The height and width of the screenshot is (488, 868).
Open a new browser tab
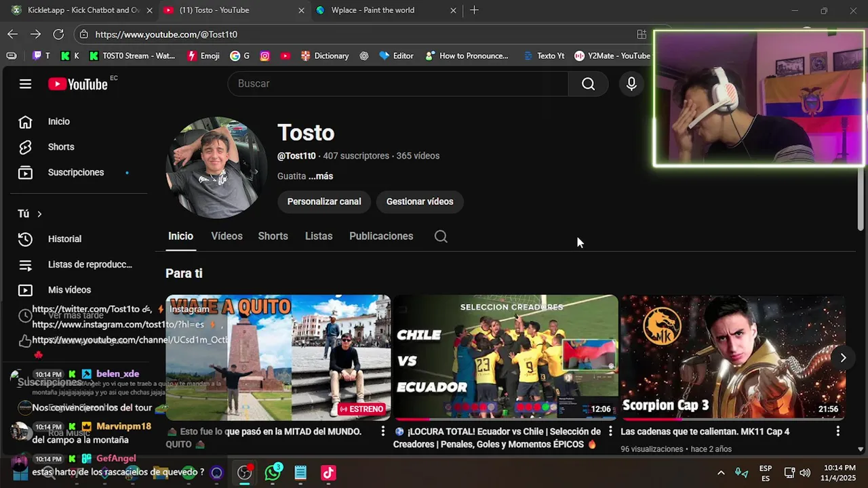point(474,10)
